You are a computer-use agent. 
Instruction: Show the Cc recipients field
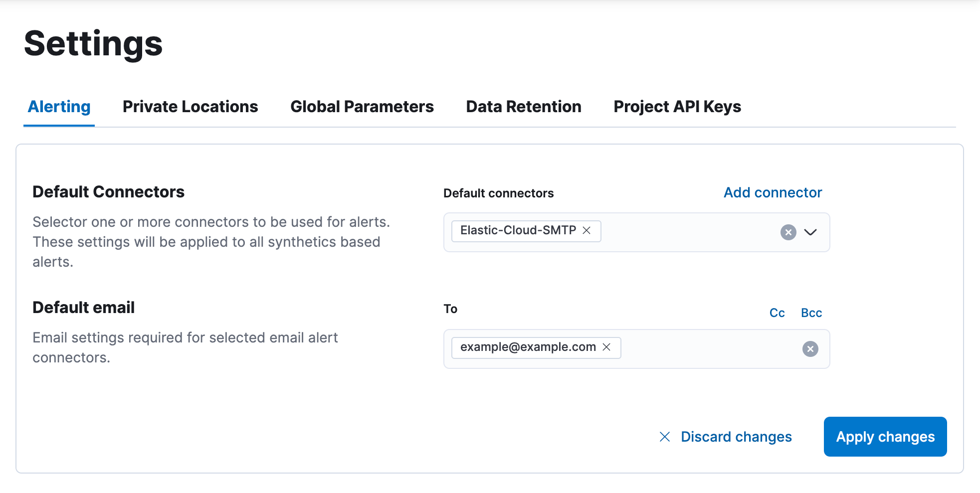point(777,313)
